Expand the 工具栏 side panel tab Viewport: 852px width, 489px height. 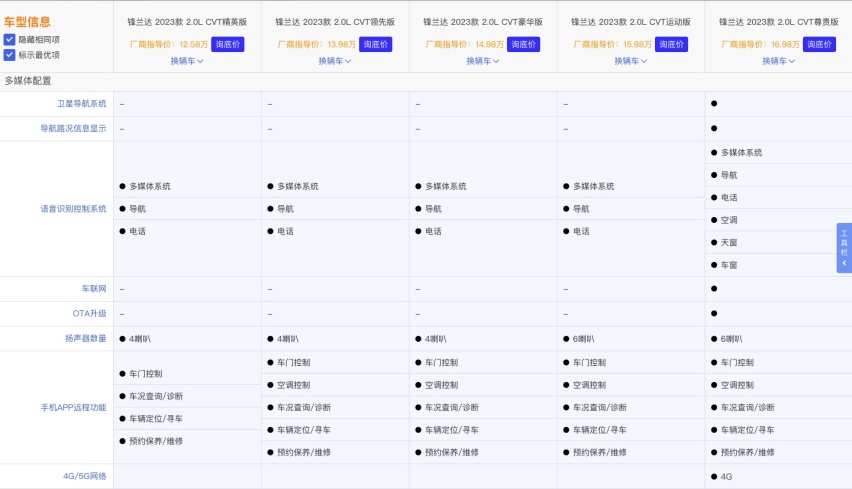pyautogui.click(x=844, y=247)
